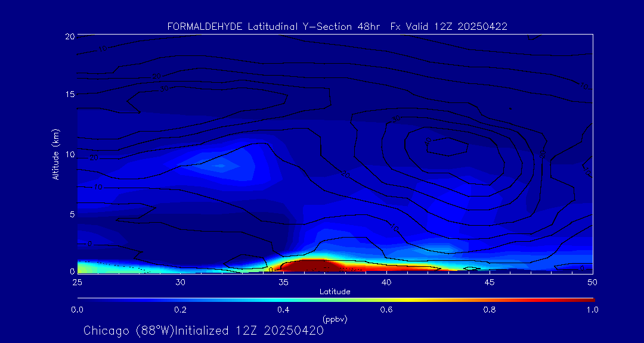Select altitude axis tick label 15
Image resolution: width=644 pixels, height=343 pixels.
[70, 94]
